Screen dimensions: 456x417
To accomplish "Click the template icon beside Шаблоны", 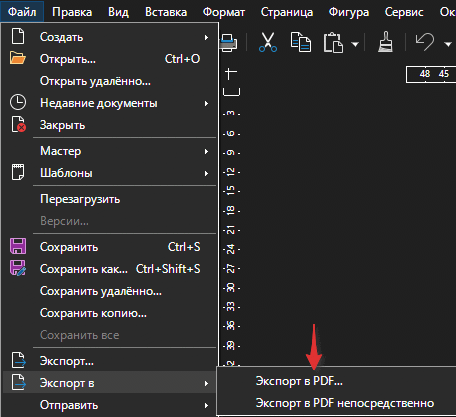I will click(x=18, y=172).
